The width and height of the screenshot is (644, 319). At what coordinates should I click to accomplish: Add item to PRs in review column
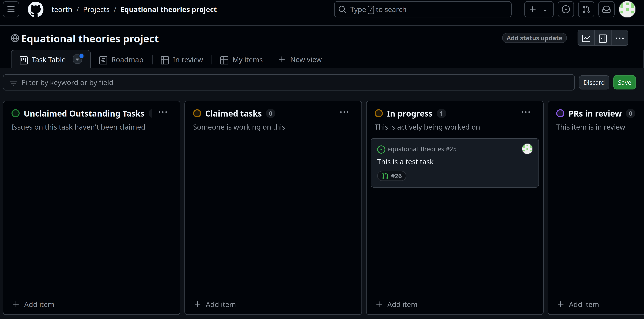pyautogui.click(x=578, y=304)
